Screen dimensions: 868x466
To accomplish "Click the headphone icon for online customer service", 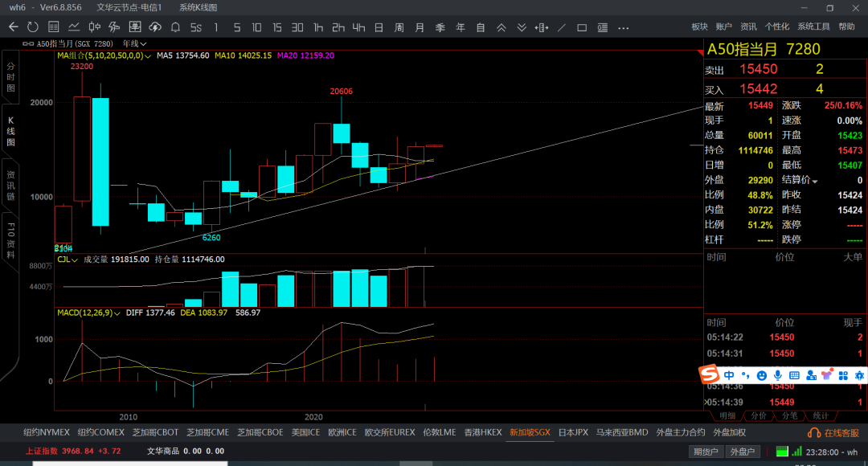I will click(x=814, y=433).
